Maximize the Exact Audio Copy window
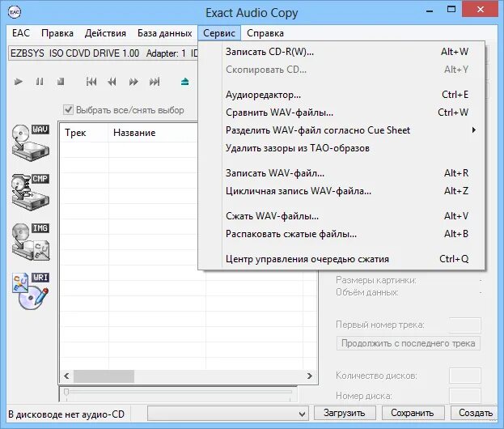This screenshot has width=504, height=429. [x=451, y=10]
